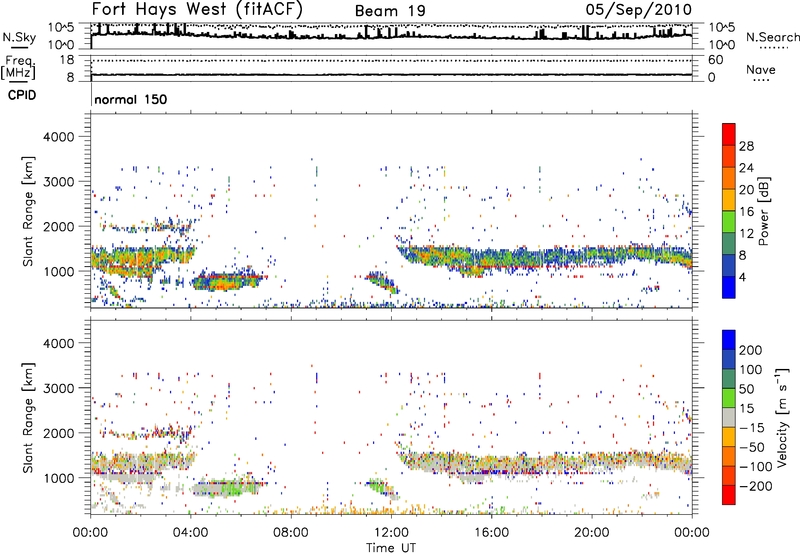Click the 'Time UT' axis title
The height and width of the screenshot is (554, 800).
[x=391, y=548]
